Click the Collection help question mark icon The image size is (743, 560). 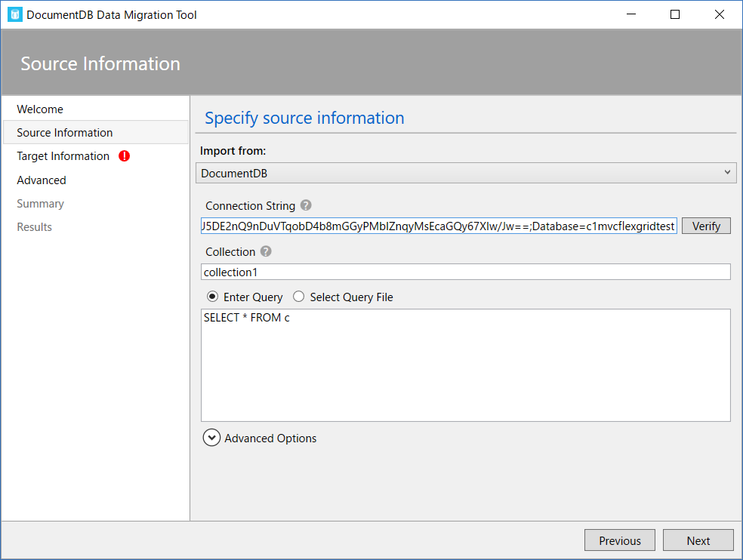pyautogui.click(x=266, y=251)
